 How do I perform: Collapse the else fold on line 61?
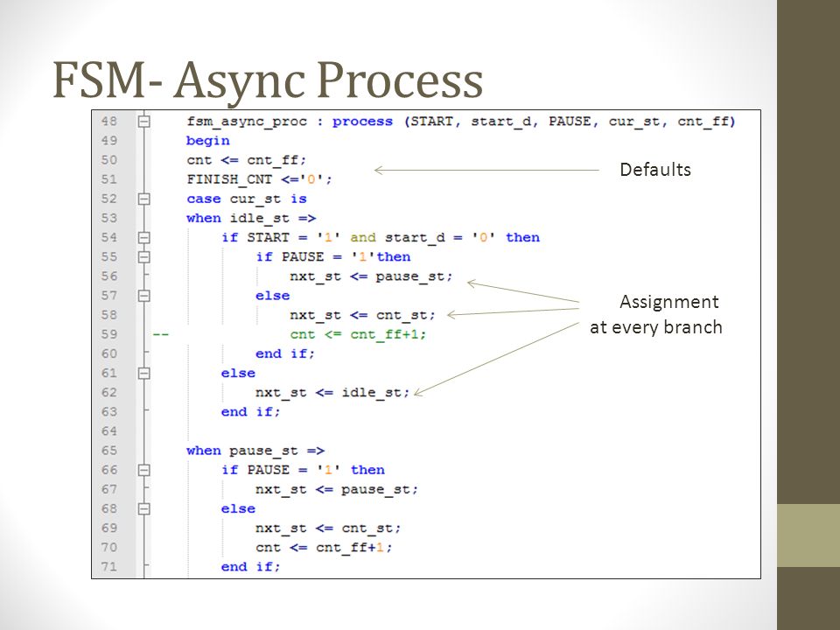point(143,373)
